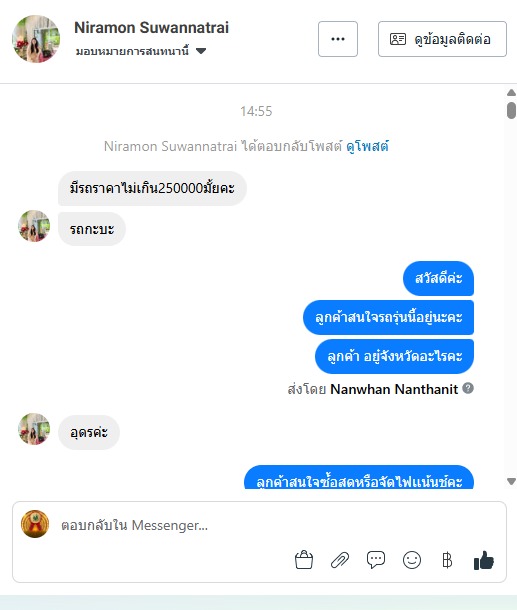517x610 pixels.
Task: Click the page avatar in reply box
Action: click(x=35, y=524)
